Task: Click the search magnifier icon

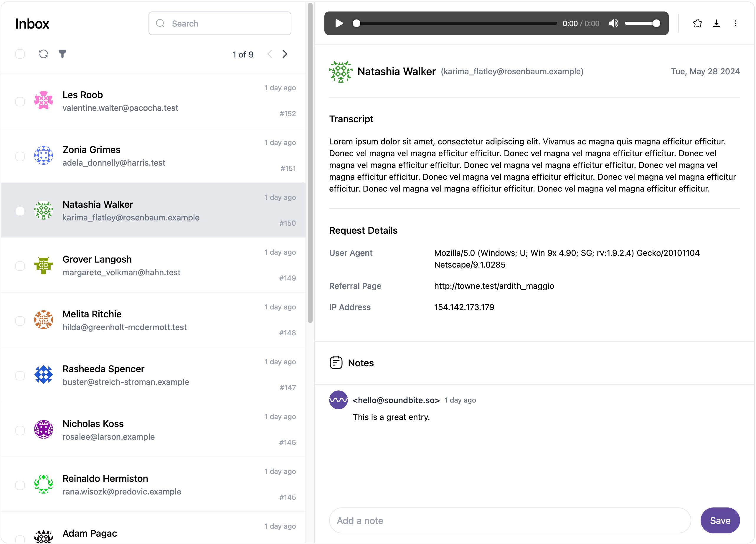Action: coord(160,23)
